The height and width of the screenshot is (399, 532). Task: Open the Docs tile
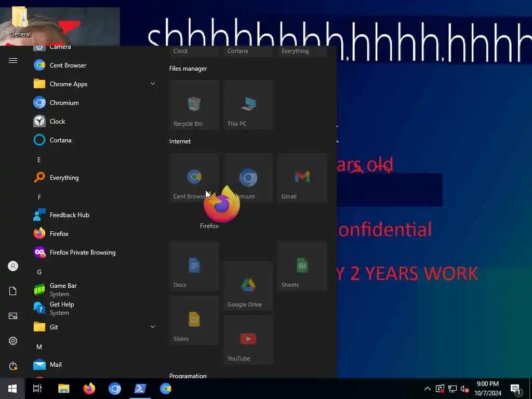coord(194,266)
